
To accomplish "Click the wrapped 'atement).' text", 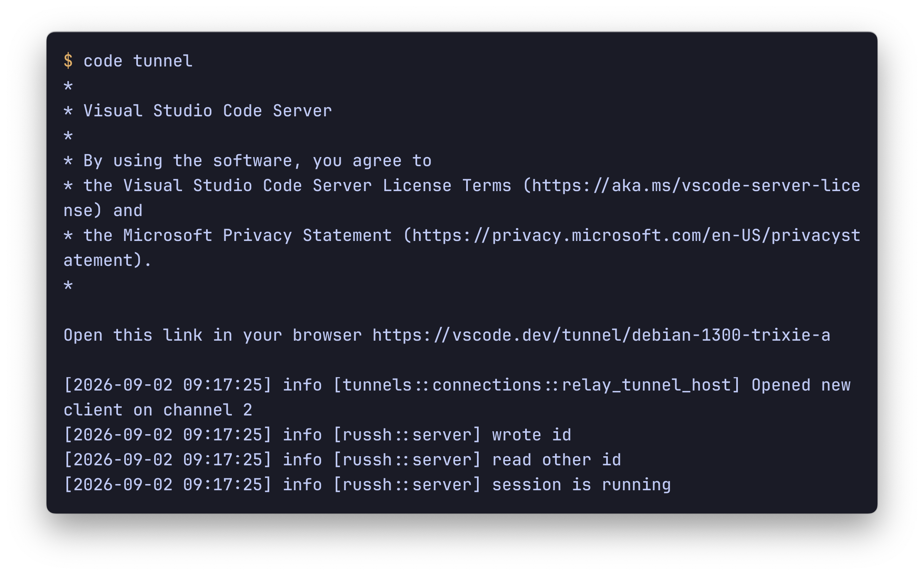I will pyautogui.click(x=108, y=260).
